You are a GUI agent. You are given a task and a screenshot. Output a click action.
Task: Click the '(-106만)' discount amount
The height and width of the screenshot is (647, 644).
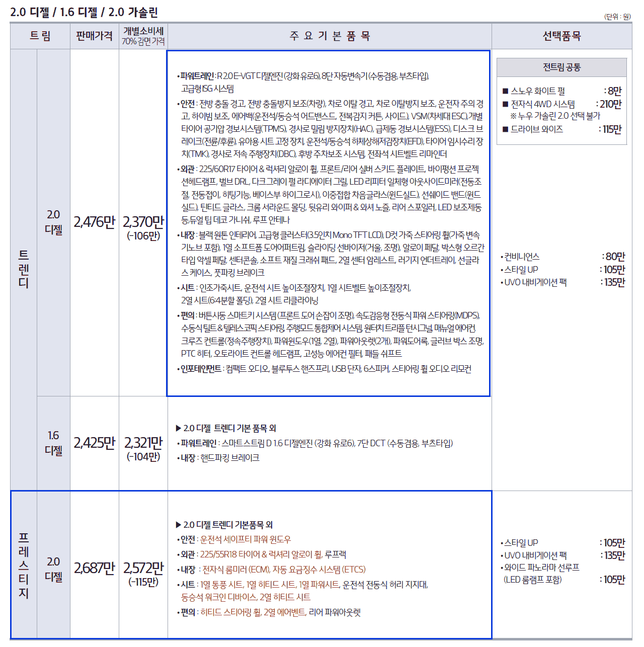tap(143, 235)
